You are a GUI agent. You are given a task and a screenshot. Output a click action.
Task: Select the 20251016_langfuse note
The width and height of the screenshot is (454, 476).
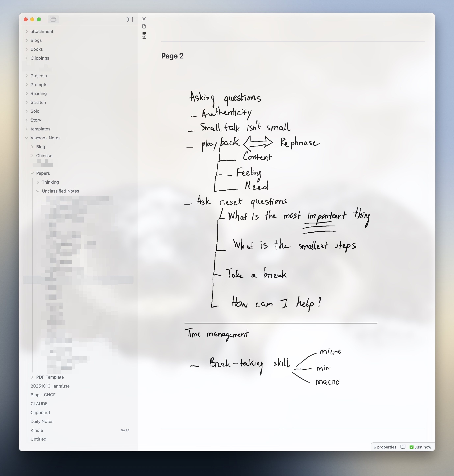(x=50, y=386)
